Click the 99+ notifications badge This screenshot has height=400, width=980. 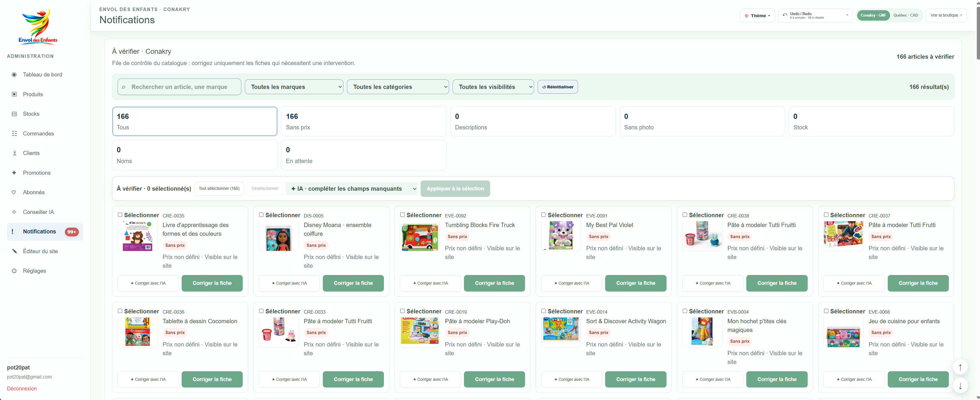(x=72, y=232)
